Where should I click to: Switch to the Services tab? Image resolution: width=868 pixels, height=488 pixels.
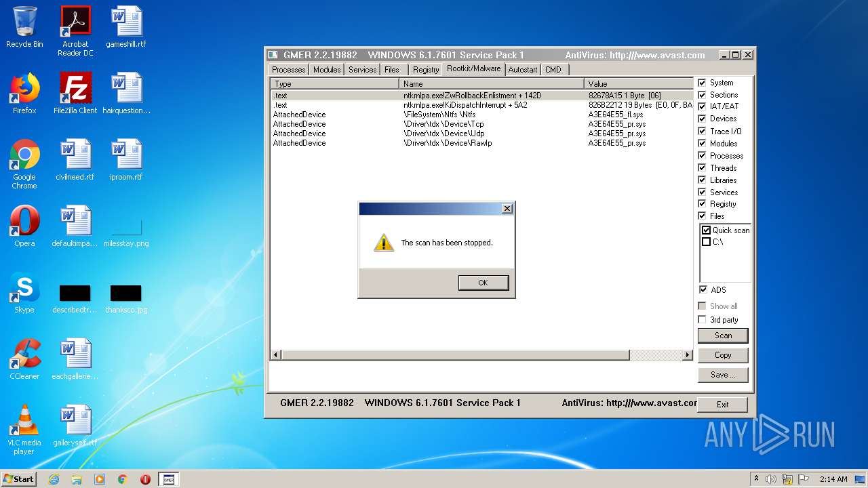coord(363,70)
